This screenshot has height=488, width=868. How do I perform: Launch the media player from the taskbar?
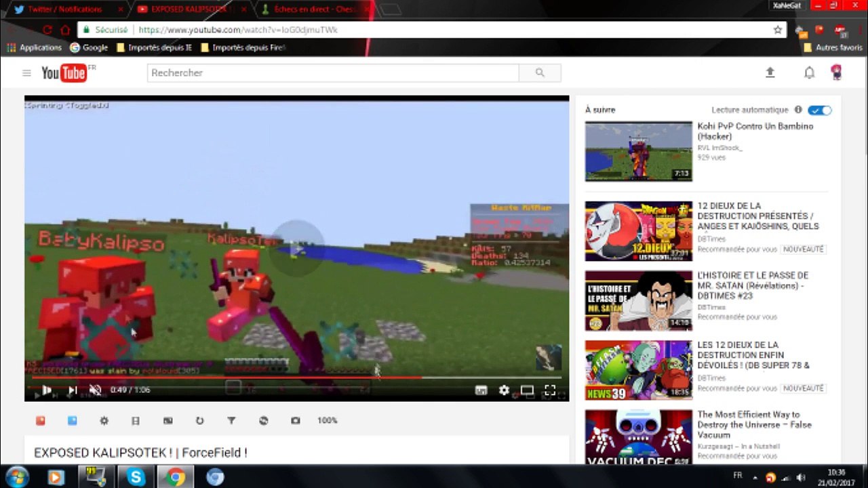tap(56, 477)
